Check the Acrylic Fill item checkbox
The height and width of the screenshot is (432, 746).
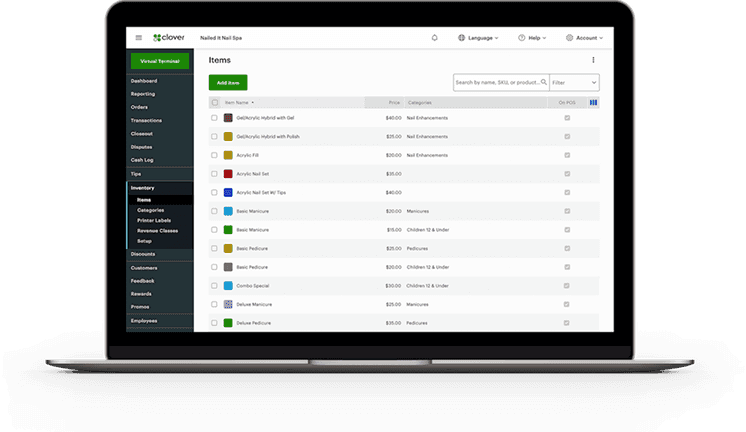click(x=214, y=155)
